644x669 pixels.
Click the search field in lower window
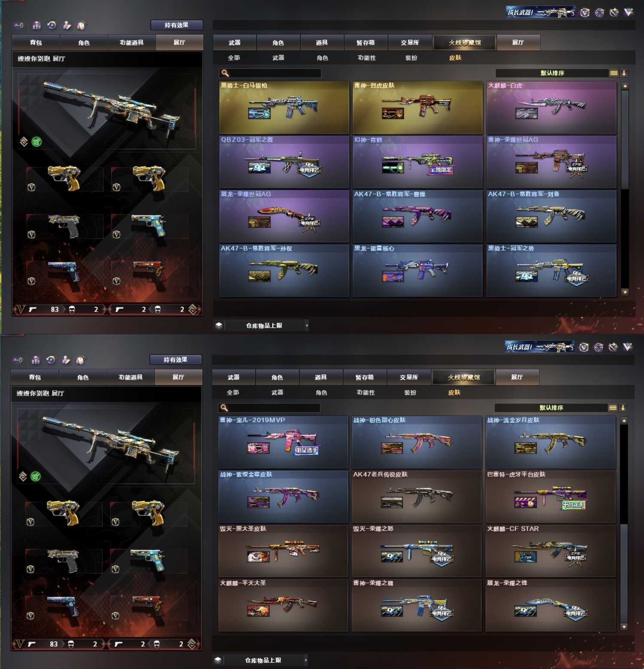(x=269, y=408)
